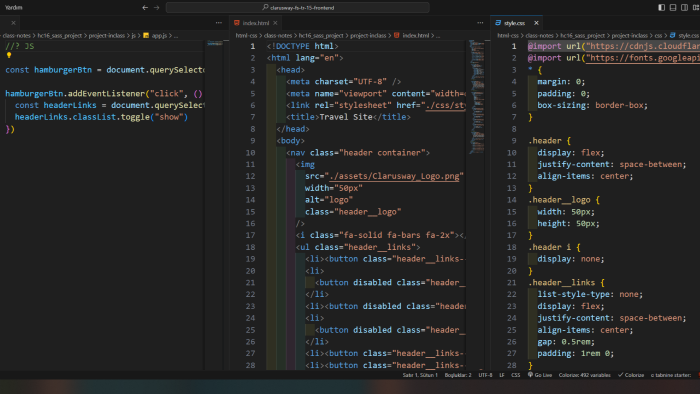Click the lightbulb code action icon

coord(9,55)
